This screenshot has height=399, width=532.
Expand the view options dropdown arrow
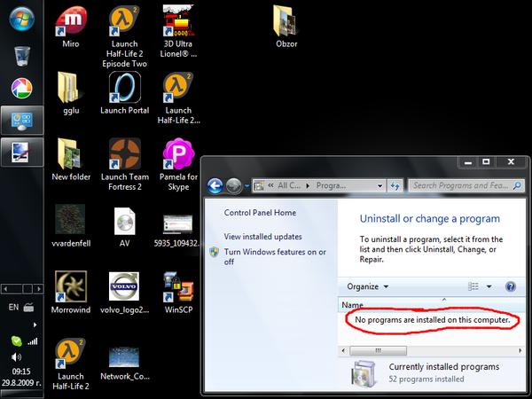(x=489, y=286)
